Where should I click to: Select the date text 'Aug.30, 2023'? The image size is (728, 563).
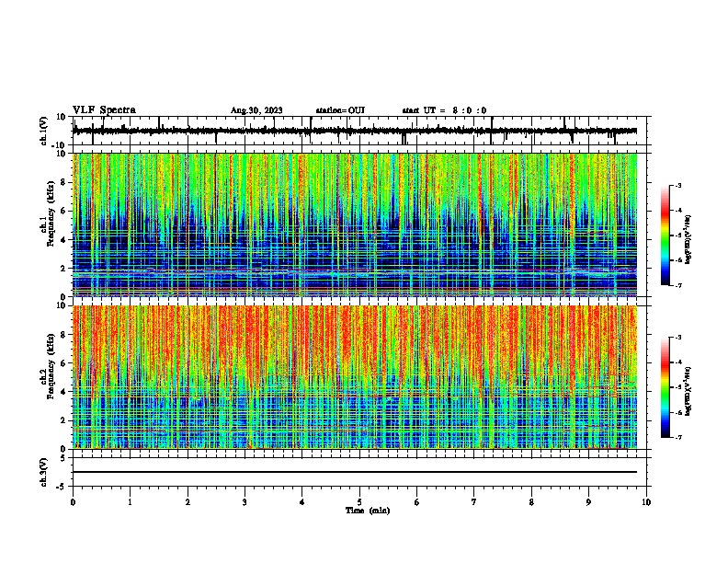click(x=256, y=110)
